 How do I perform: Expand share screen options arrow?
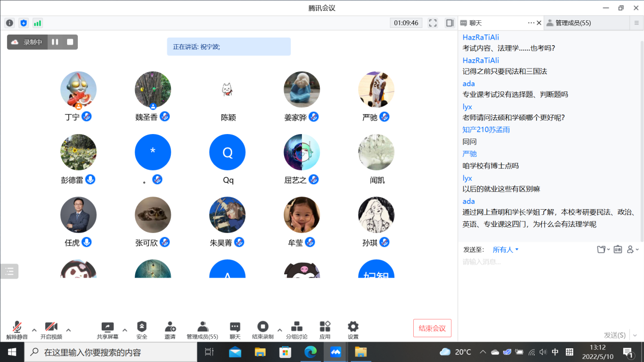click(125, 330)
